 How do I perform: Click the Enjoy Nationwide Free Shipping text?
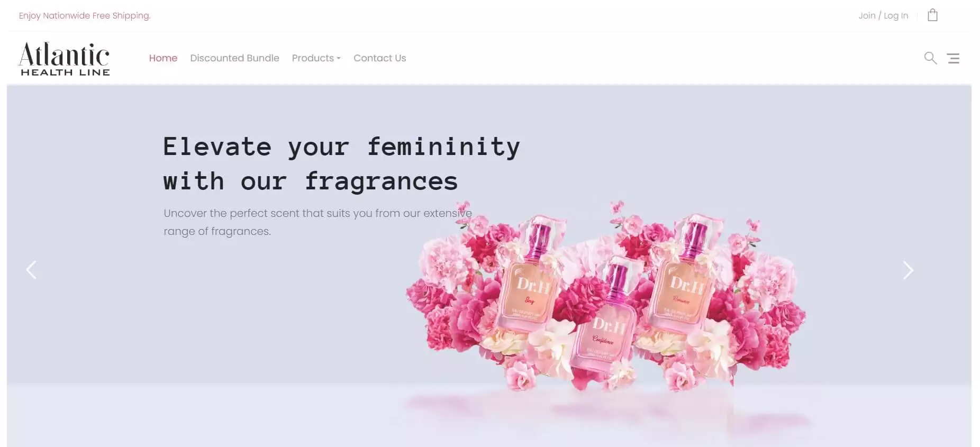pos(85,16)
